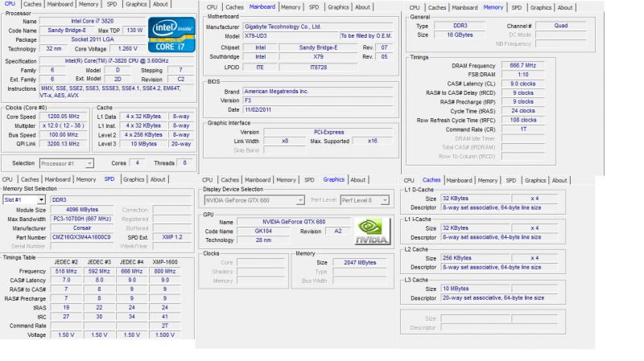Click Mainboard tab in Display Device Selection window
The width and height of the screenshot is (644, 361).
click(258, 179)
